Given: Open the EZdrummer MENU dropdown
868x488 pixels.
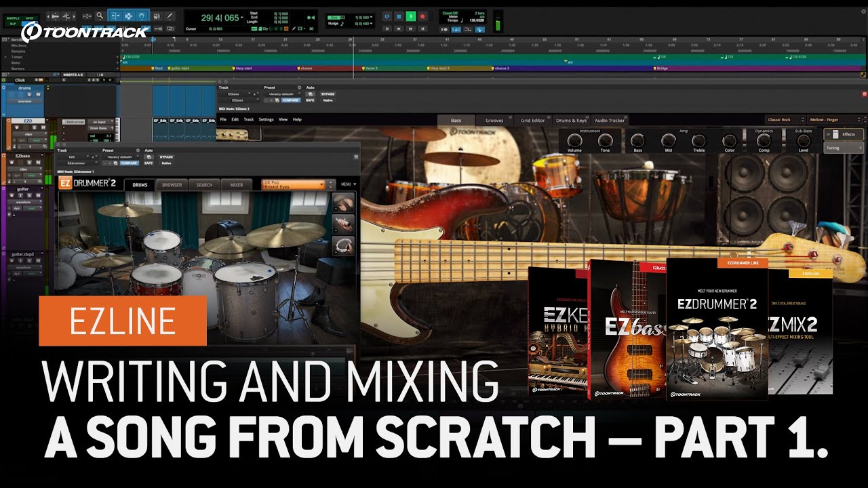Looking at the screenshot, I should (349, 184).
